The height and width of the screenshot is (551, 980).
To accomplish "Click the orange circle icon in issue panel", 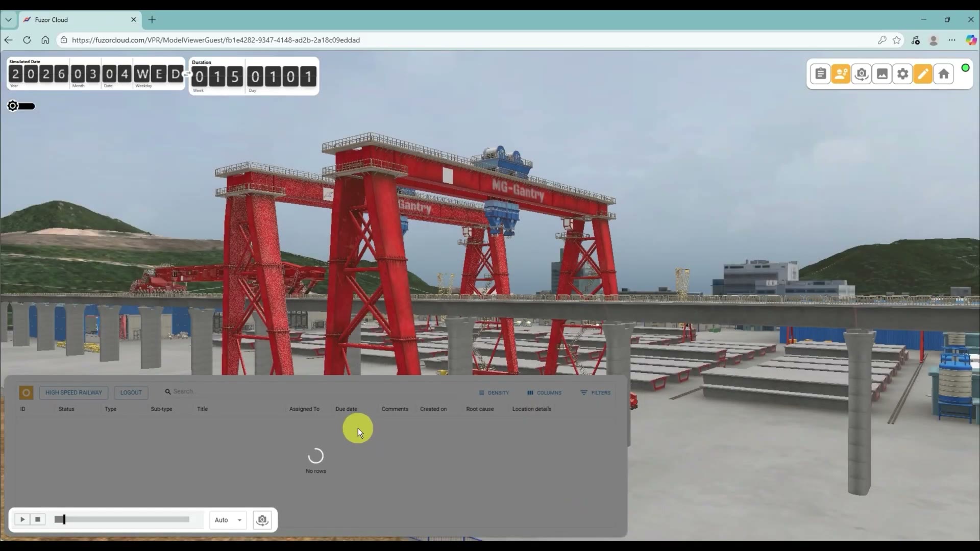I will tap(26, 392).
